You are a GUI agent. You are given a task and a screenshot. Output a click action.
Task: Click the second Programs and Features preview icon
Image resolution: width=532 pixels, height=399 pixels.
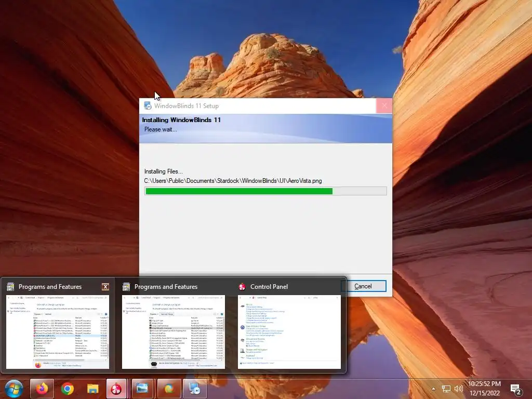click(x=126, y=287)
